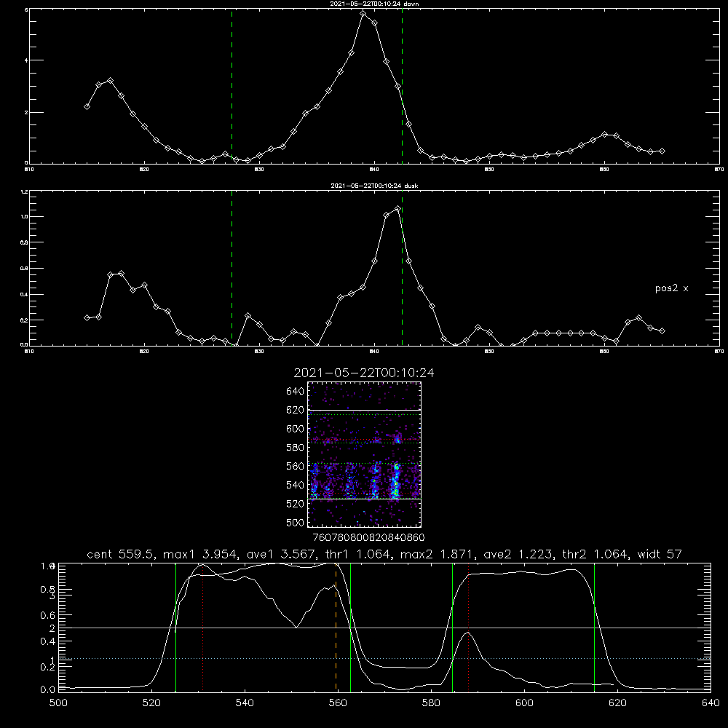This screenshot has height=728, width=728.
Task: Click right green dashed line in dusk plot
Action: pos(402,269)
